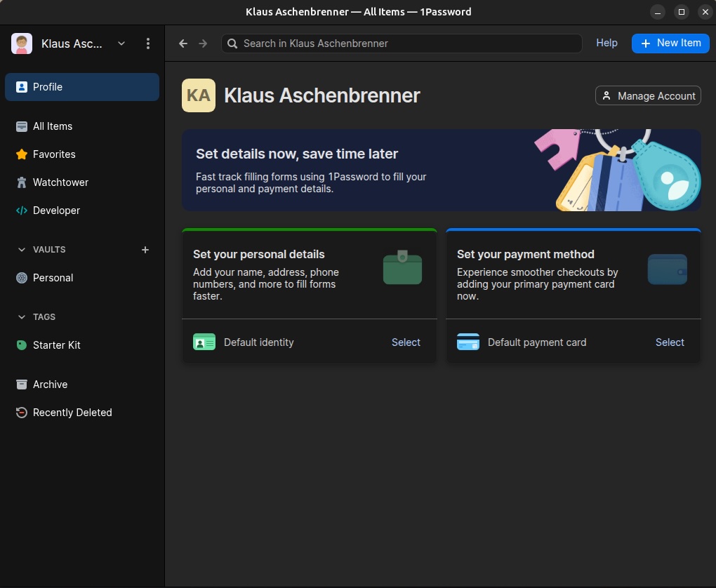Click the Profile person icon in sidebar
Image resolution: width=716 pixels, height=588 pixels.
pyautogui.click(x=22, y=87)
